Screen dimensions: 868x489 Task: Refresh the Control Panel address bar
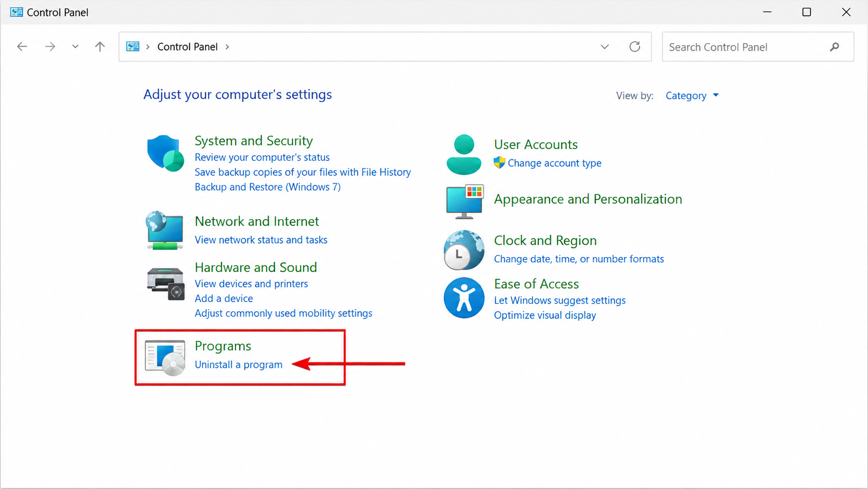pos(634,47)
